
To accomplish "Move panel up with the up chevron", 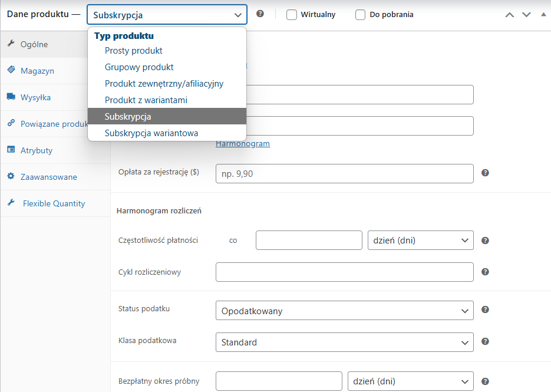I will (510, 15).
